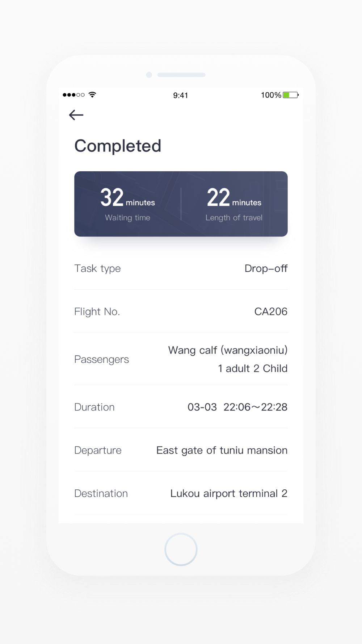362x644 pixels.
Task: Tap the phone home button circle
Action: [x=181, y=549]
